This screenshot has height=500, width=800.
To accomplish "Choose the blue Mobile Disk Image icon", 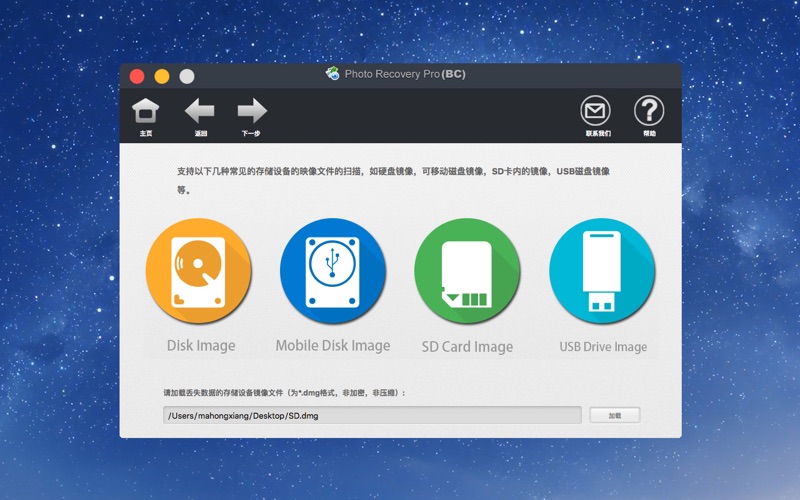I will [333, 271].
